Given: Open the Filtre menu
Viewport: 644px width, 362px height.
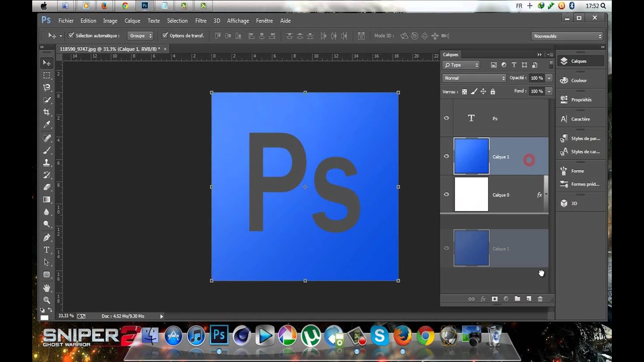Looking at the screenshot, I should tap(201, 21).
